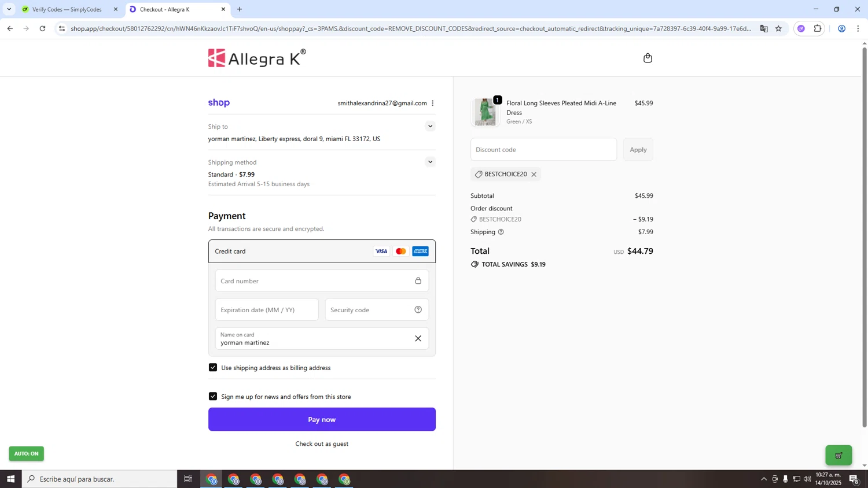
Task: Close the Verify Codes tab
Action: (116, 10)
